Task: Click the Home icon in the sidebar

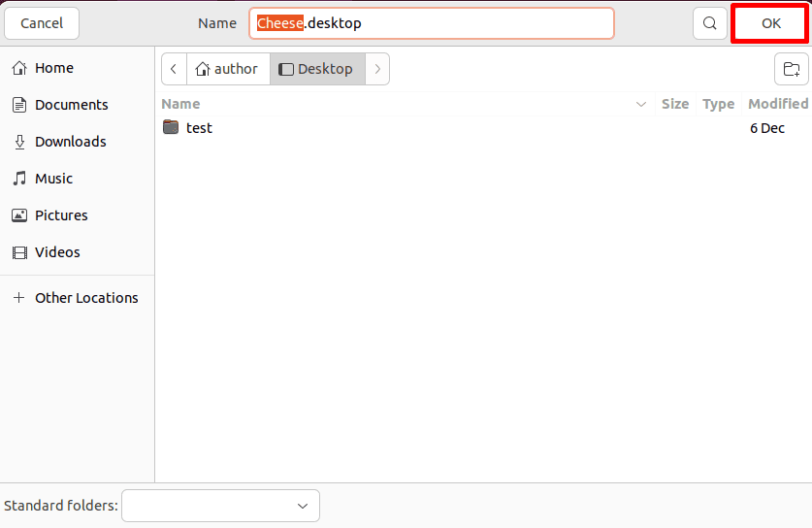Action: 19,68
